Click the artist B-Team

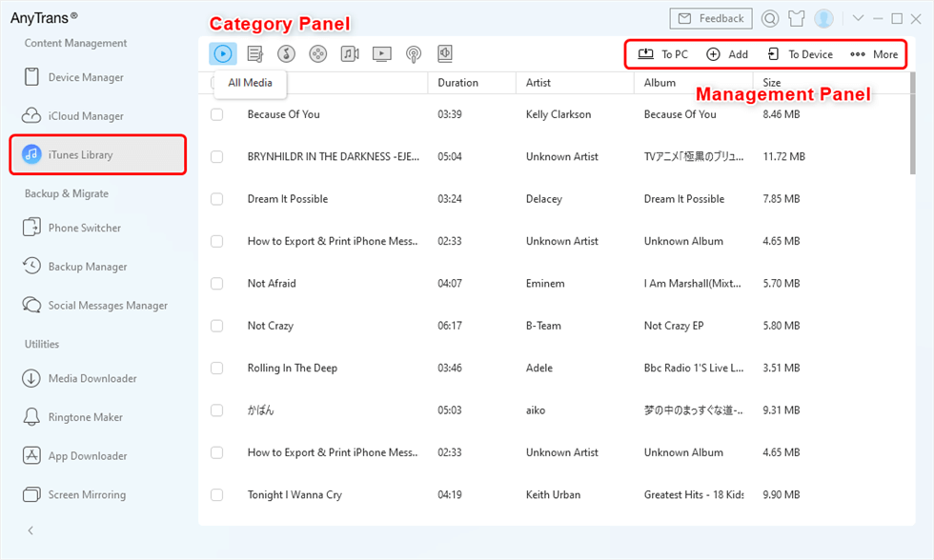point(543,326)
